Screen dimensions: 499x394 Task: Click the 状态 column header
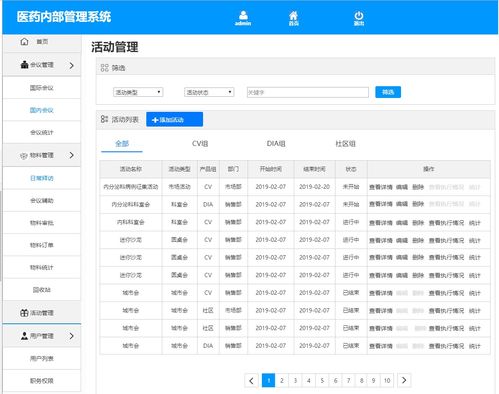pyautogui.click(x=351, y=169)
